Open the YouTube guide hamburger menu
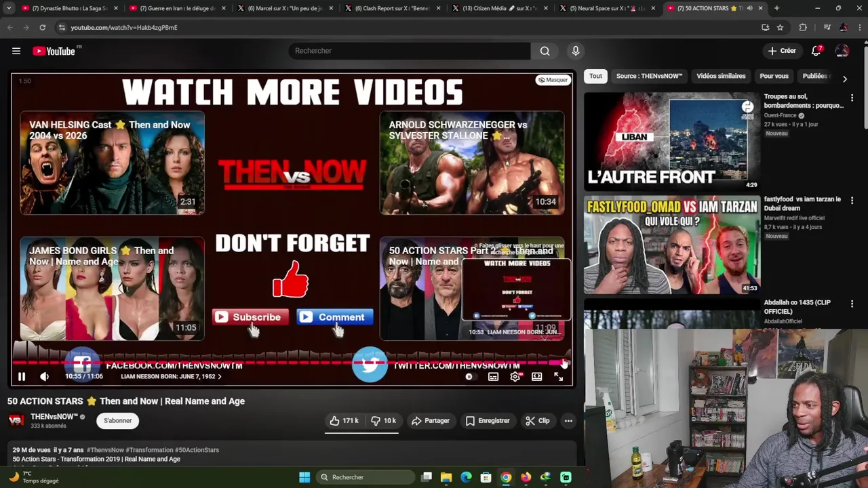The image size is (868, 488). (x=16, y=51)
